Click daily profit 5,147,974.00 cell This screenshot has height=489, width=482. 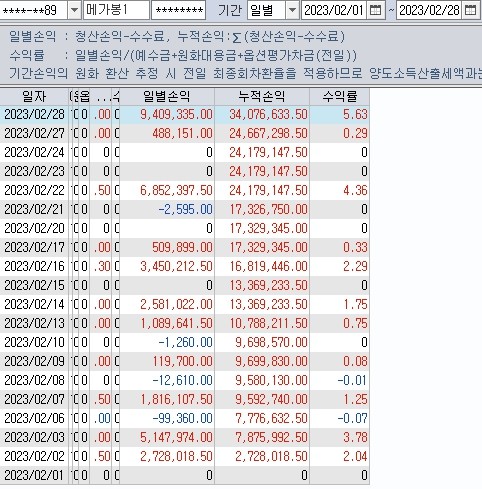tap(176, 437)
